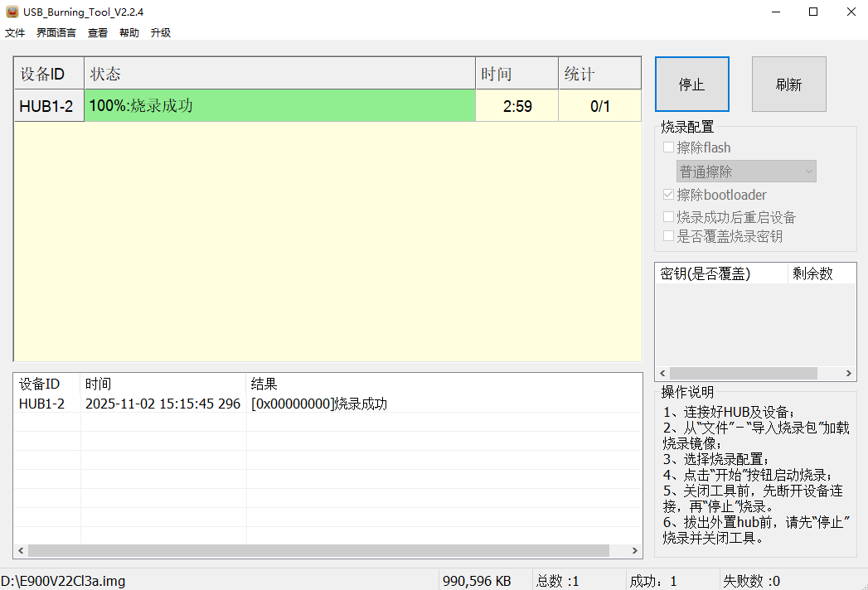The height and width of the screenshot is (590, 868).
Task: Toggle the 是否覆盖烧录密钥 checkbox
Action: pos(668,235)
